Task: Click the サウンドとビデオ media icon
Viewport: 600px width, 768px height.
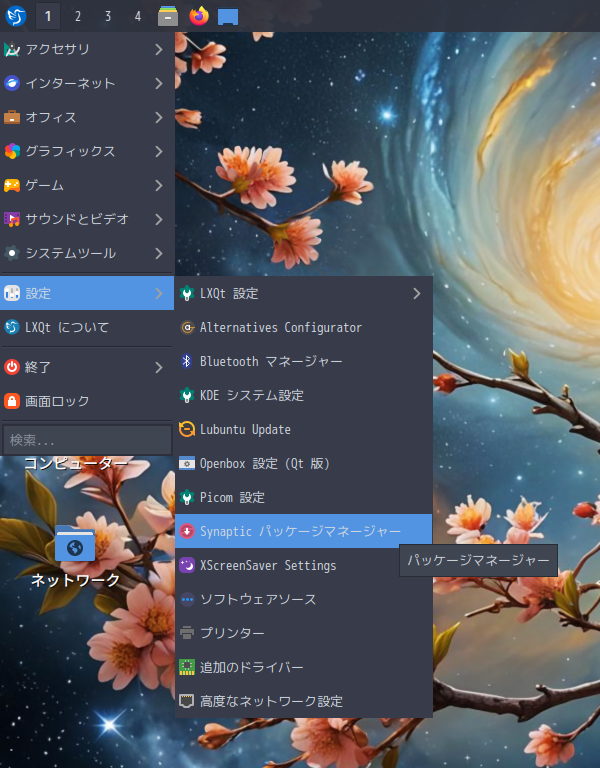Action: pyautogui.click(x=12, y=219)
